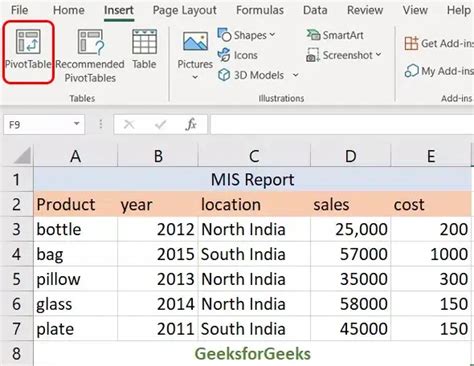Click the Icons button in Illustrations
Viewport: 474px width, 366px height.
[238, 55]
